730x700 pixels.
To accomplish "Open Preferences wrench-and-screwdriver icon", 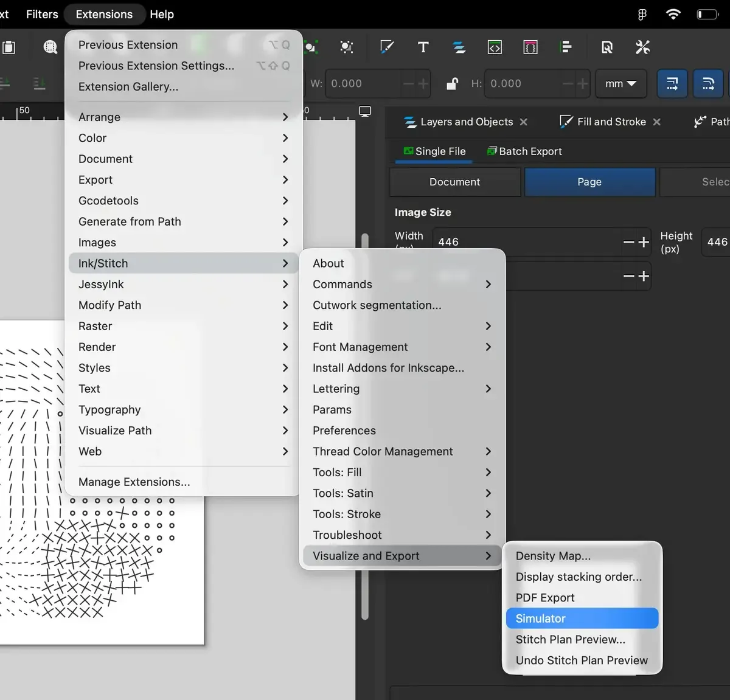I will [x=642, y=47].
